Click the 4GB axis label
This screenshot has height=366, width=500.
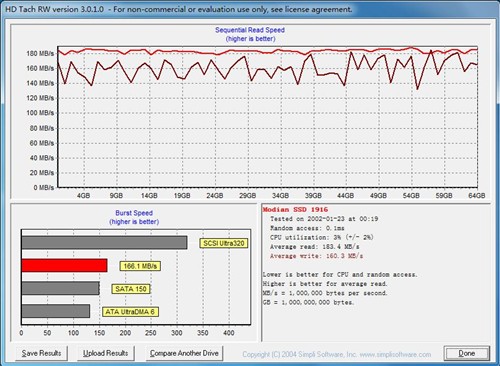click(83, 196)
